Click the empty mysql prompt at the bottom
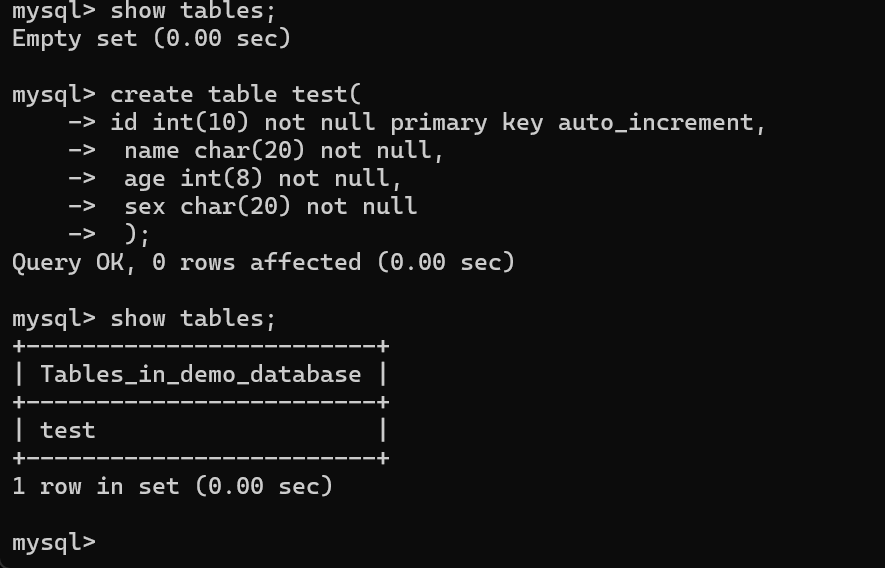Screen dimensions: 885x568 (x=54, y=542)
